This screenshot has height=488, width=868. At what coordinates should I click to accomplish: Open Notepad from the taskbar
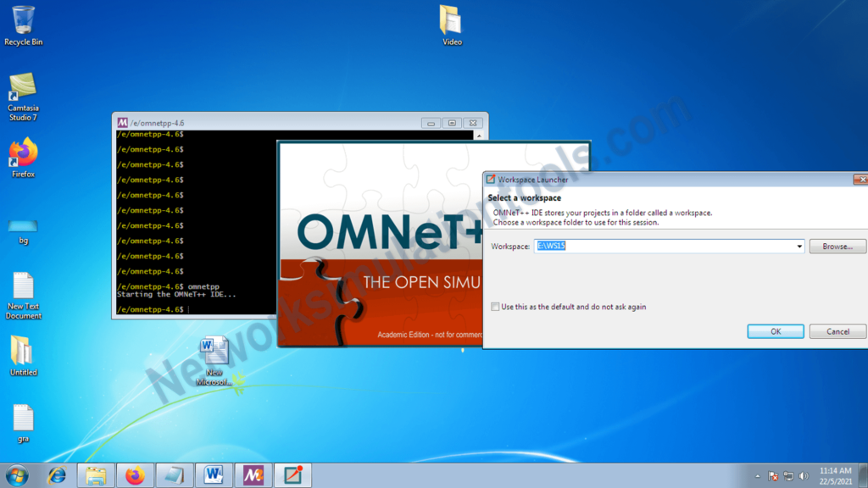click(174, 475)
